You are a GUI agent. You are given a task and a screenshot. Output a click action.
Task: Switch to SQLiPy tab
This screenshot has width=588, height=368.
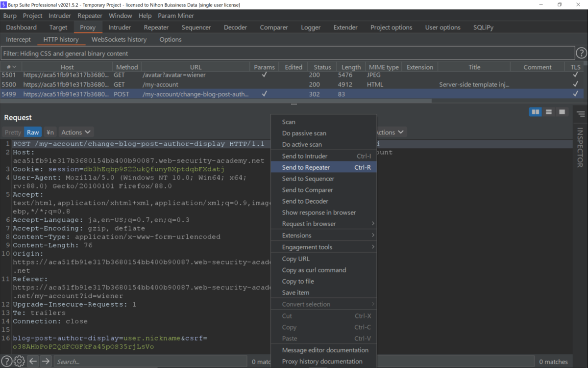point(483,27)
